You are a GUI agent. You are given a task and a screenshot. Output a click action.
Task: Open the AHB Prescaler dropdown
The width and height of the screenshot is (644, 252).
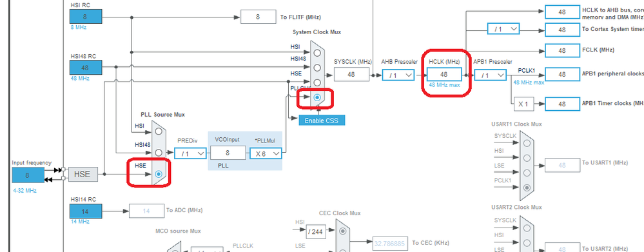tap(398, 75)
